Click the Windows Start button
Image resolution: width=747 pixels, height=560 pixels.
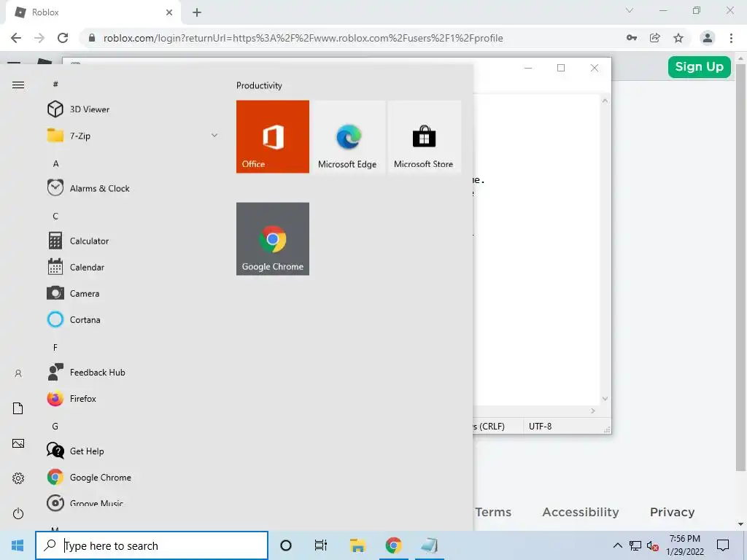point(18,545)
